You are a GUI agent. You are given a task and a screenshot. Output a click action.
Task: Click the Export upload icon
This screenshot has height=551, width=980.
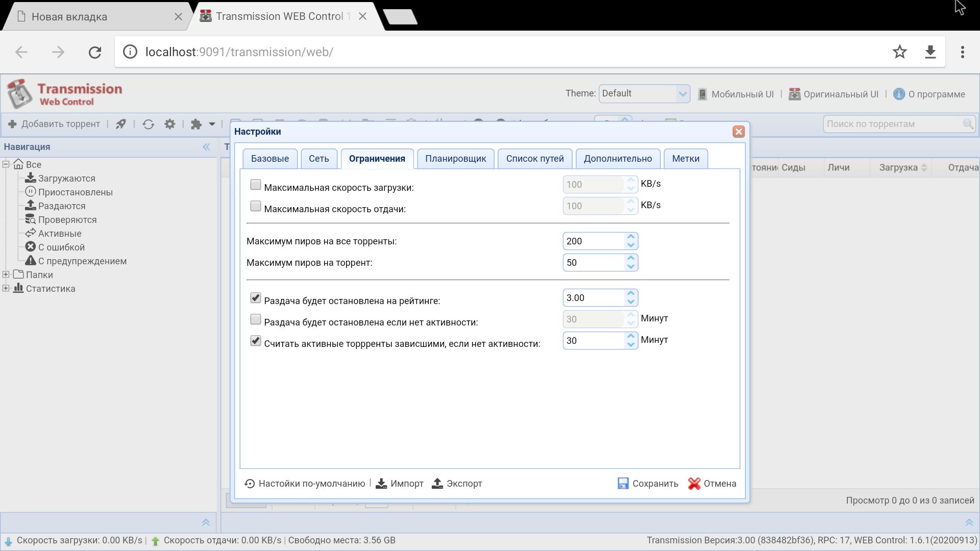click(437, 484)
